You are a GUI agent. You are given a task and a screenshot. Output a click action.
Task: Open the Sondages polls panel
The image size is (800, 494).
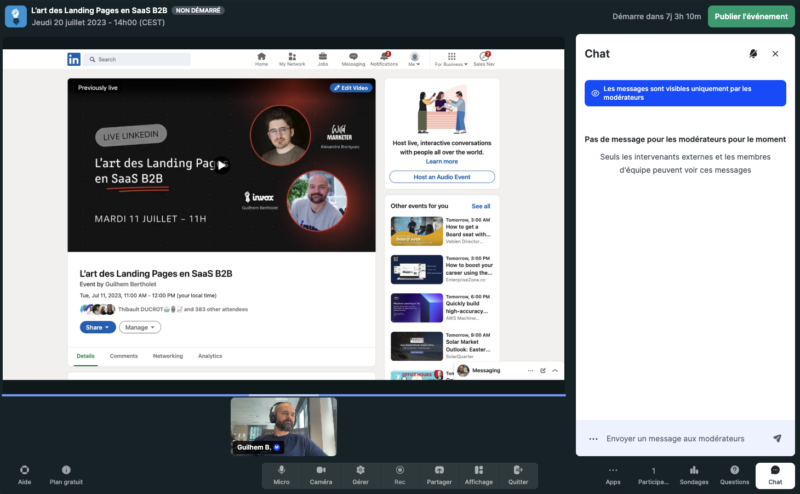694,475
